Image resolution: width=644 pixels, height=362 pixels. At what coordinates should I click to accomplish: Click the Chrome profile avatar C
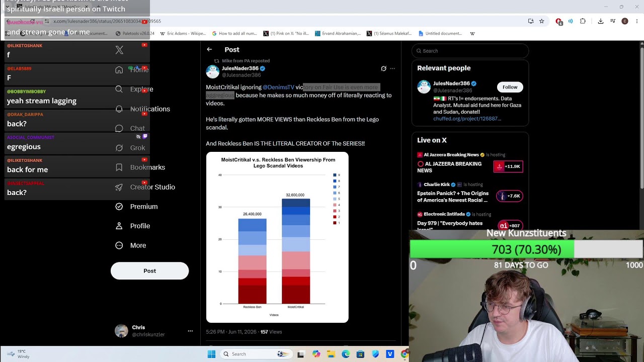(625, 21)
